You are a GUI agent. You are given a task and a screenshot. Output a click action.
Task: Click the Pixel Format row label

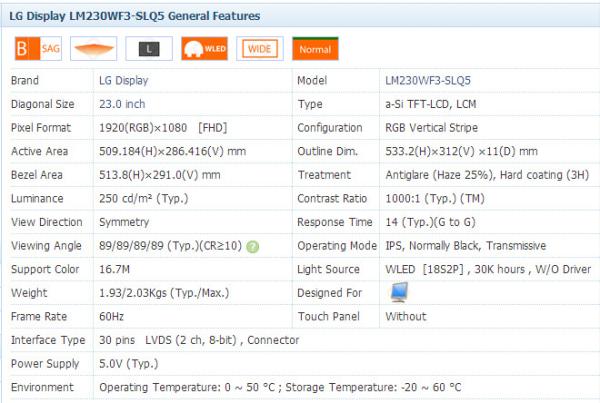(x=41, y=128)
